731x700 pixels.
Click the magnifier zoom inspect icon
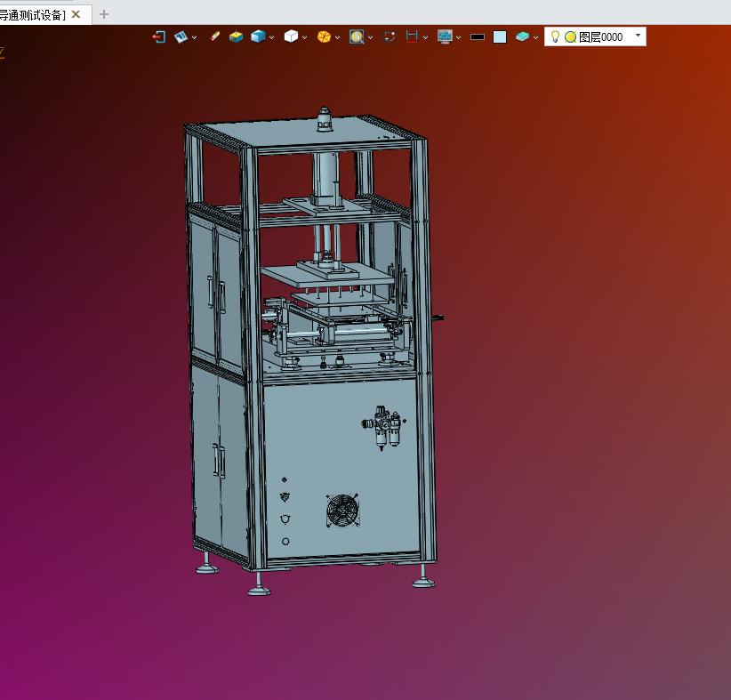pos(357,36)
